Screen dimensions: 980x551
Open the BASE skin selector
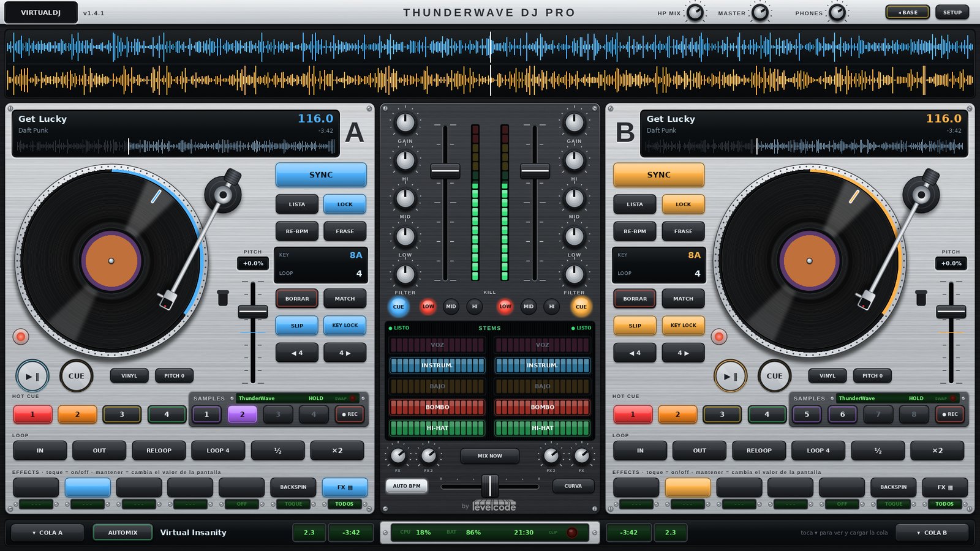[x=907, y=12]
